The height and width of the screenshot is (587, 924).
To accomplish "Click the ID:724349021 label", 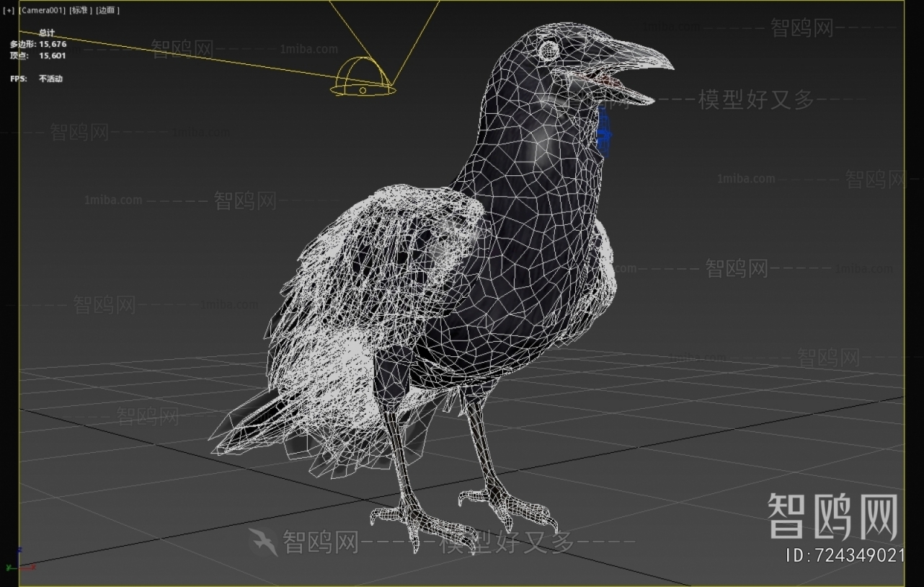I will pyautogui.click(x=844, y=555).
